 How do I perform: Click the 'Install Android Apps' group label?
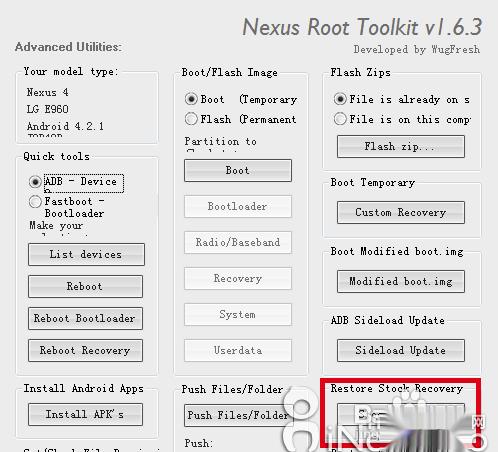pos(84,389)
